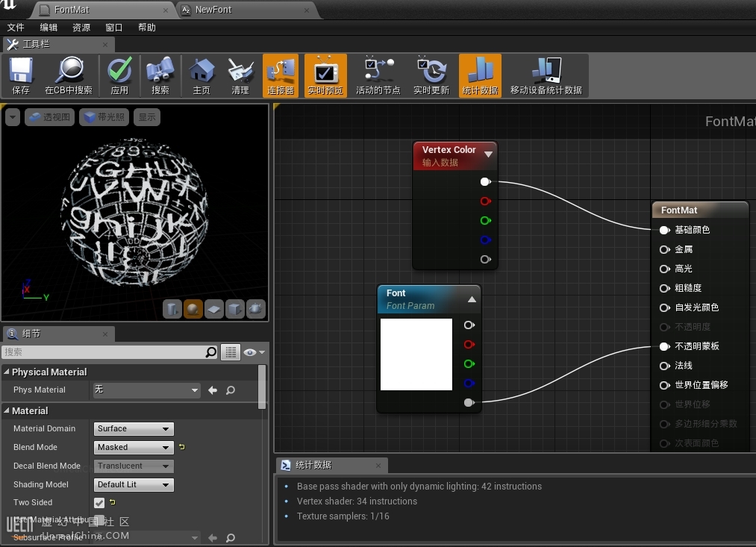Select the cylinder preview shape icon
756x547 pixels.
coord(172,309)
